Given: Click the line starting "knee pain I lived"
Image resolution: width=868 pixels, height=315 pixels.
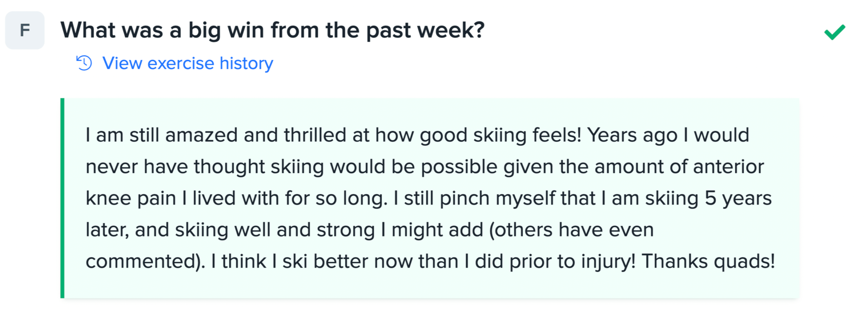Looking at the screenshot, I should pos(428,198).
